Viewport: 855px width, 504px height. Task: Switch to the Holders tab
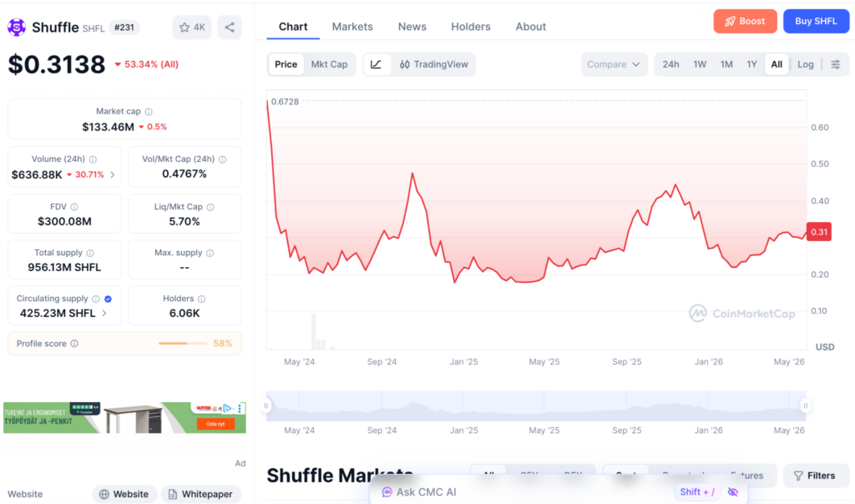pyautogui.click(x=471, y=27)
